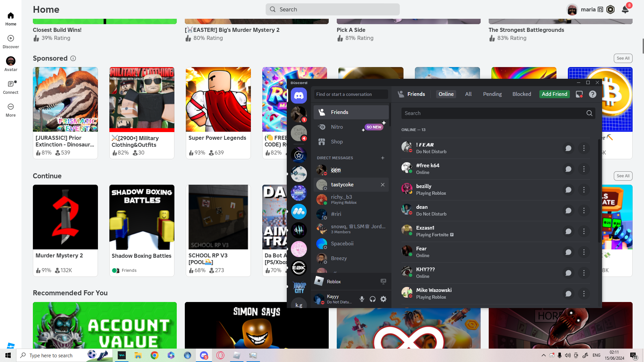Screen dimensions: 644x362
Task: Open Discord inbox icon
Action: [579, 94]
